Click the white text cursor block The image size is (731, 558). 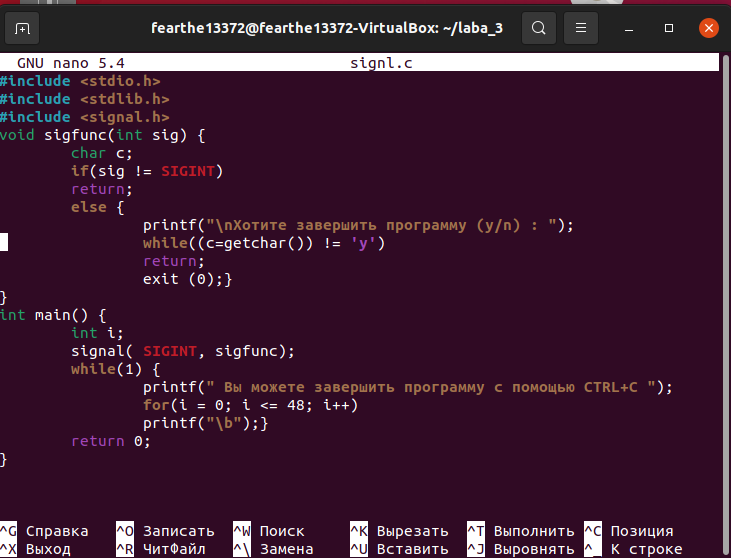4,242
